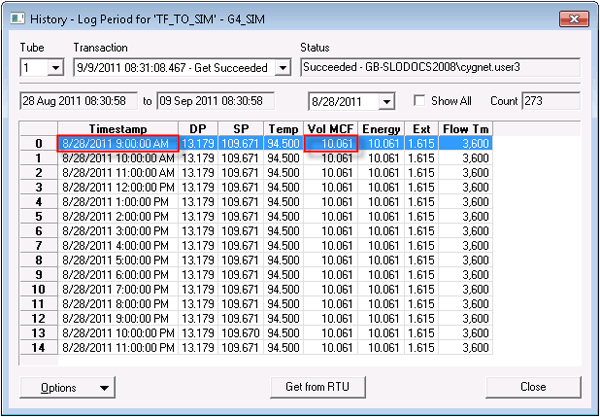Select row header 13

39,333
